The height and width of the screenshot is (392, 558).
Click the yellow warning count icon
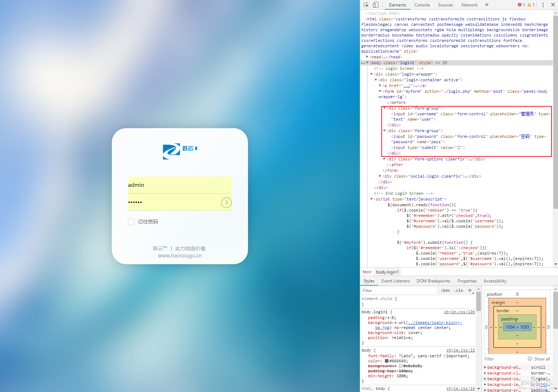(x=529, y=5)
